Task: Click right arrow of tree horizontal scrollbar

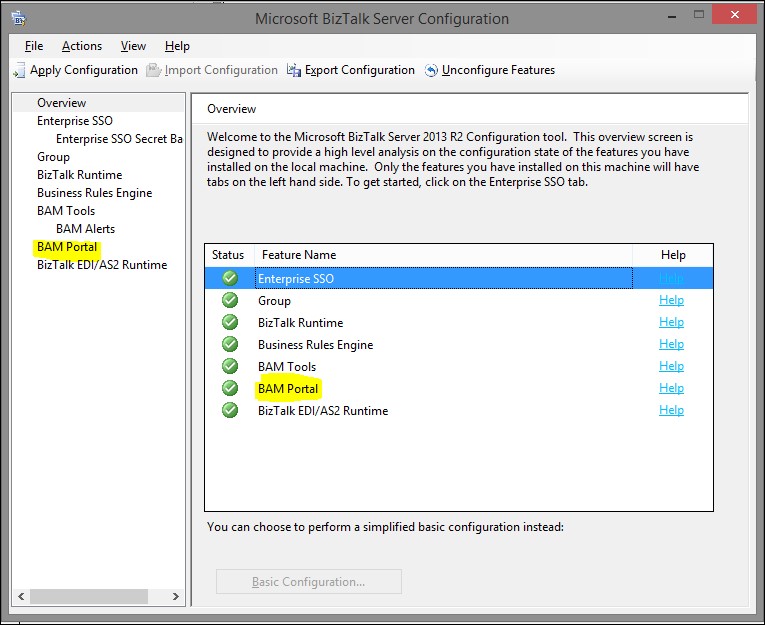Action: [176, 596]
